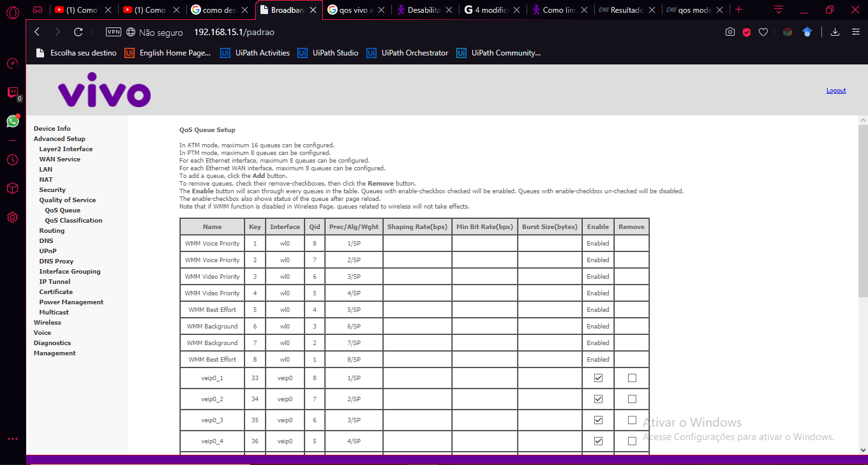This screenshot has width=868, height=465.
Task: Mark veip0_3 for removal
Action: [632, 420]
